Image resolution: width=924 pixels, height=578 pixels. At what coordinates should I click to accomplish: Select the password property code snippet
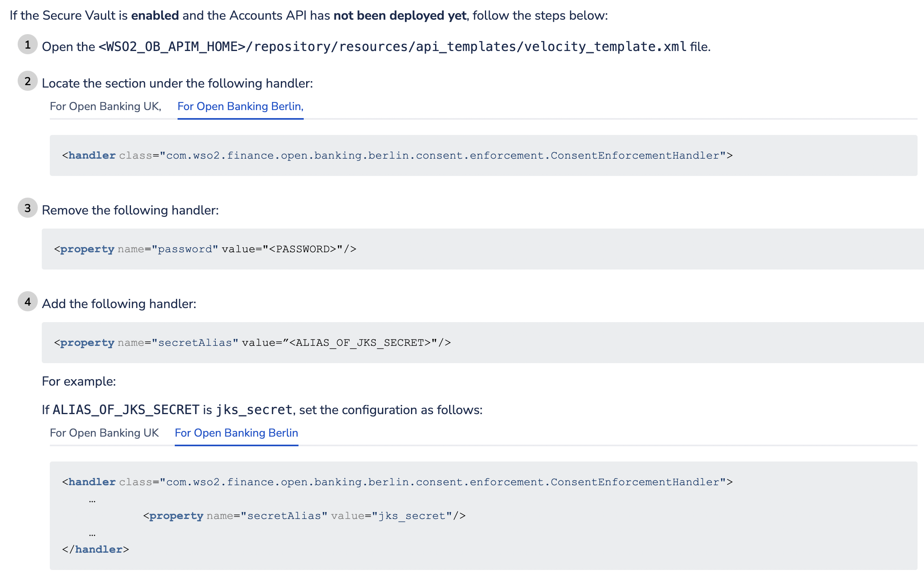[206, 249]
